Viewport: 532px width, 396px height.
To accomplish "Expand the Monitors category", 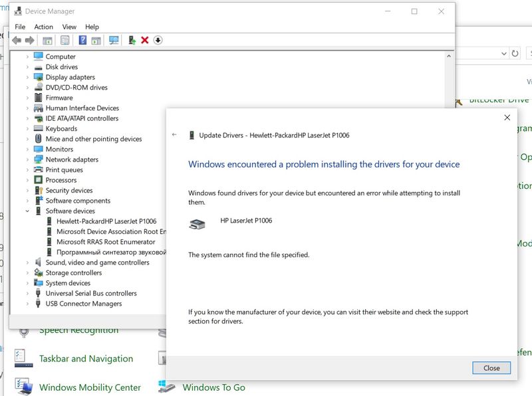I will [27, 149].
